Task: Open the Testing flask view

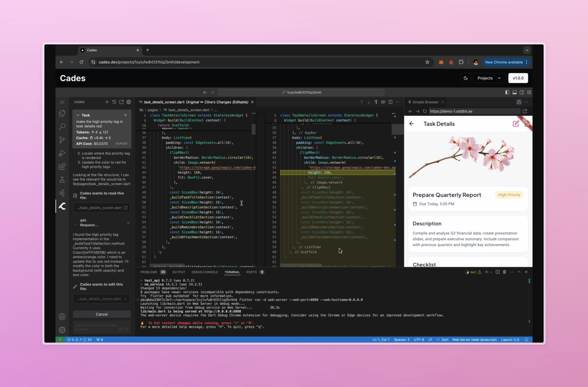Action: (62, 180)
